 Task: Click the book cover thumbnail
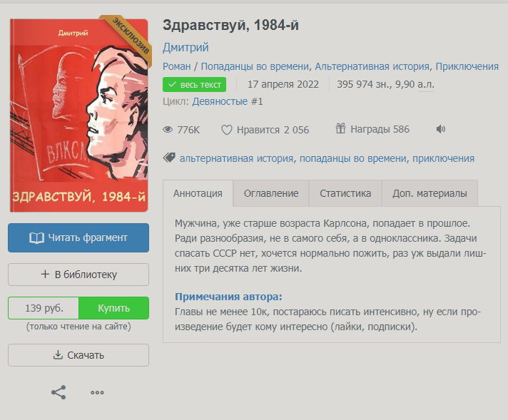79,116
